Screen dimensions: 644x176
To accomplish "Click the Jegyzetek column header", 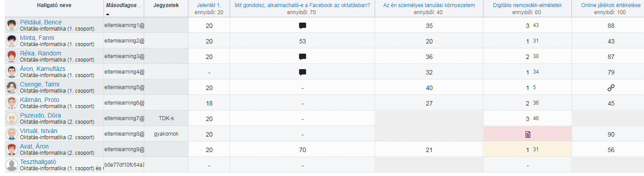I will click(x=166, y=6).
